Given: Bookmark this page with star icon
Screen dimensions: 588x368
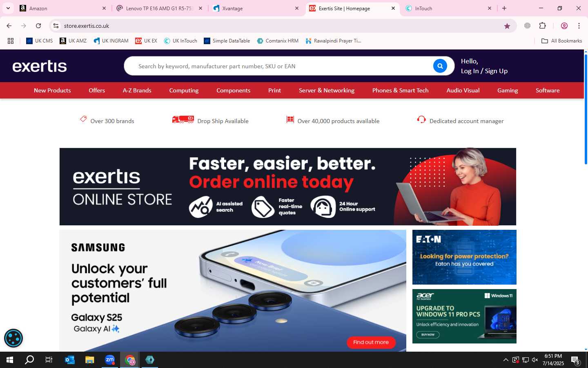Looking at the screenshot, I should (507, 26).
